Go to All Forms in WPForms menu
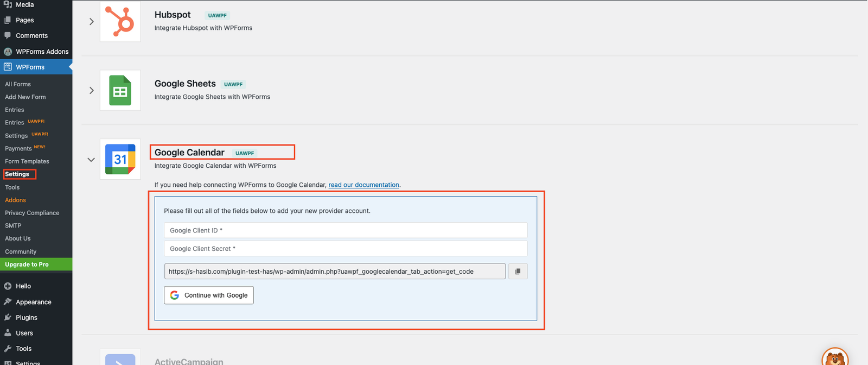The image size is (868, 365). tap(18, 84)
